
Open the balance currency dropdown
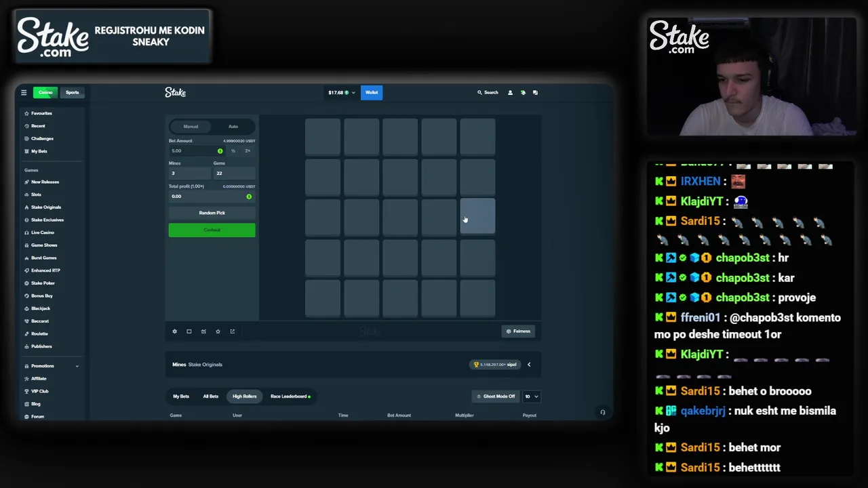pos(342,92)
